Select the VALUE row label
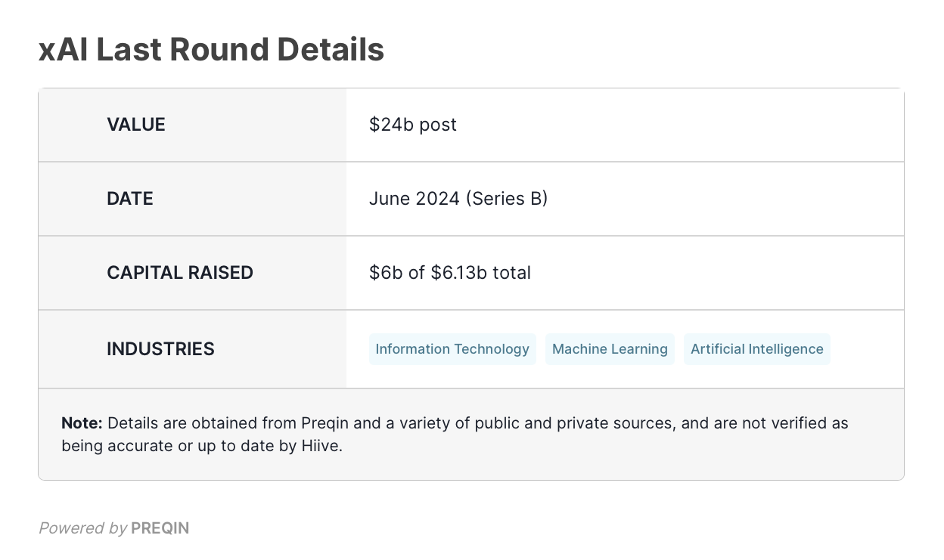The height and width of the screenshot is (560, 944). coord(136,125)
